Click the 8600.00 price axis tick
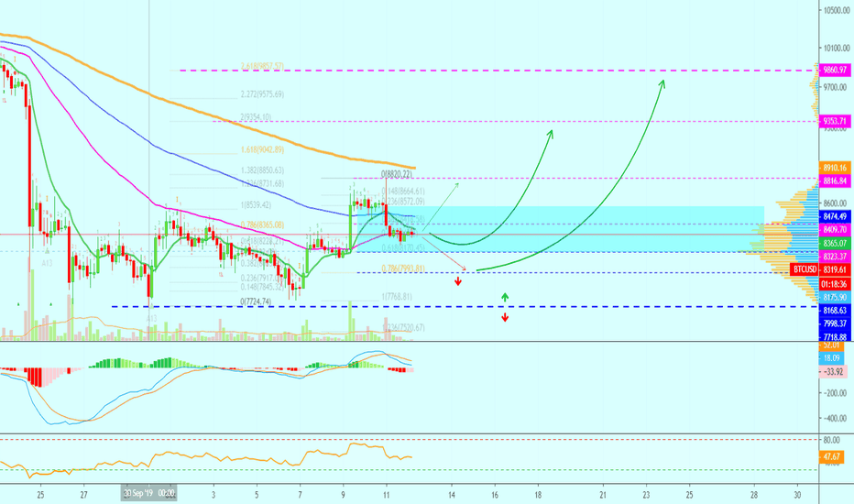The image size is (854, 504). pos(835,203)
